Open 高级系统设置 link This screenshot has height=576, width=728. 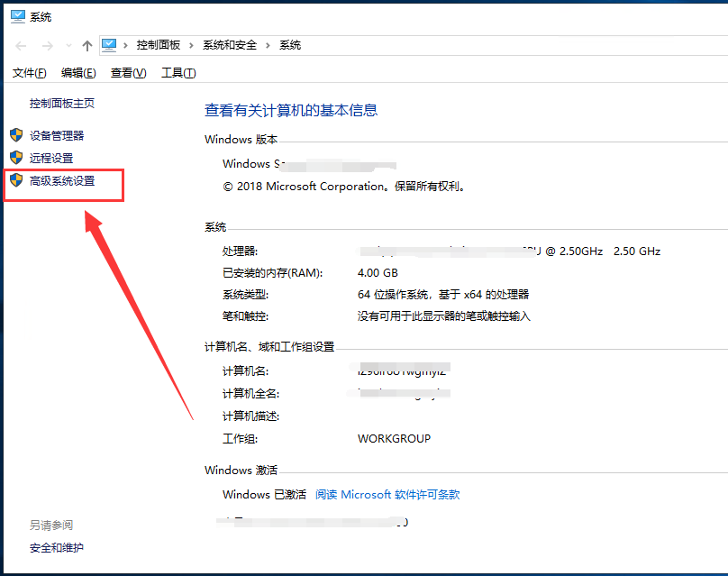click(62, 181)
